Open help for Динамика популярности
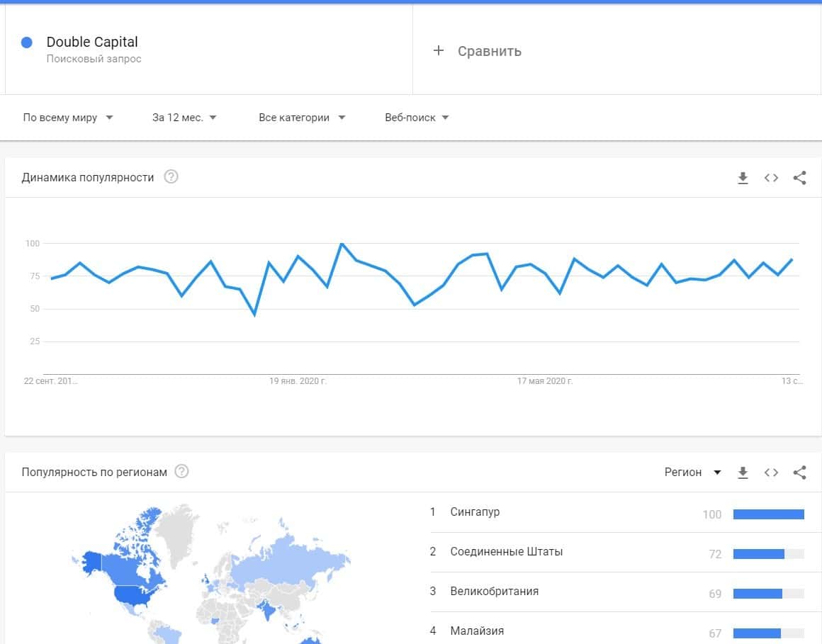This screenshot has height=644, width=822. point(171,177)
